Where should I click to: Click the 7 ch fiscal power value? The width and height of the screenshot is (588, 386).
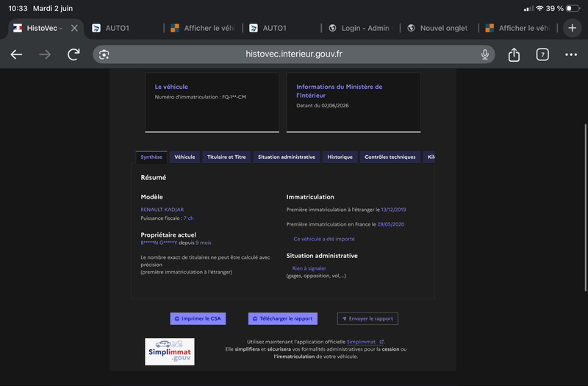pos(189,218)
